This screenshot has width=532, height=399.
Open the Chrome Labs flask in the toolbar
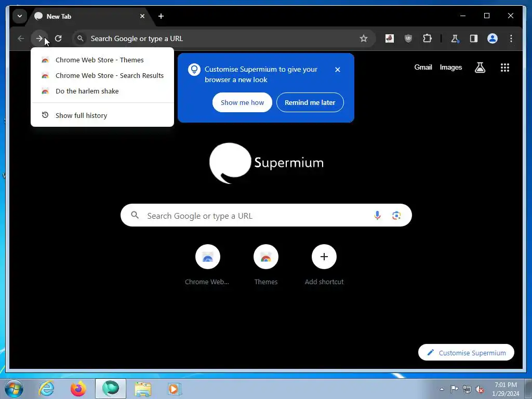455,38
